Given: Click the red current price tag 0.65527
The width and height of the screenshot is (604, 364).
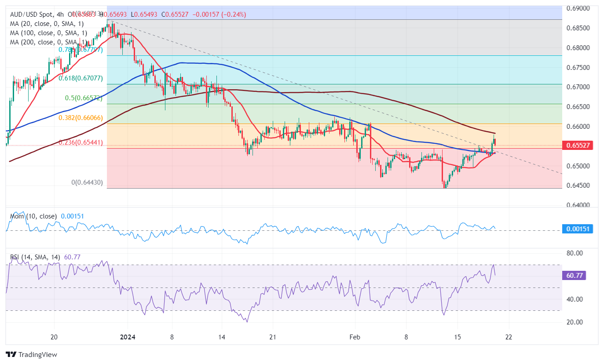Looking at the screenshot, I should 578,146.
